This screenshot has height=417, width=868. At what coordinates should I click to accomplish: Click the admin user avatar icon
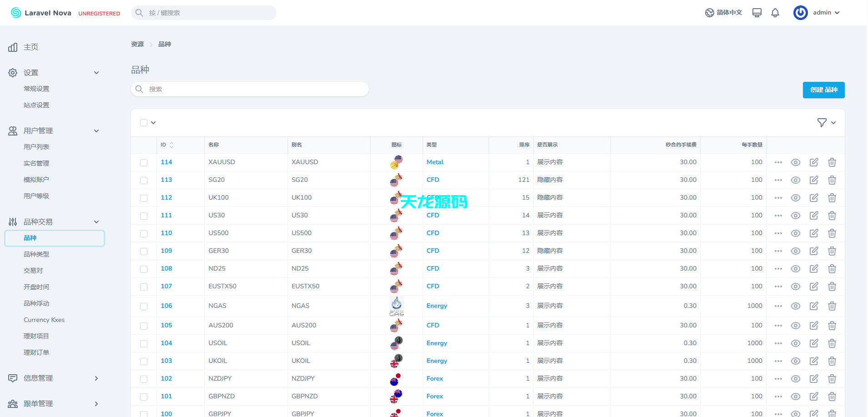click(x=801, y=12)
